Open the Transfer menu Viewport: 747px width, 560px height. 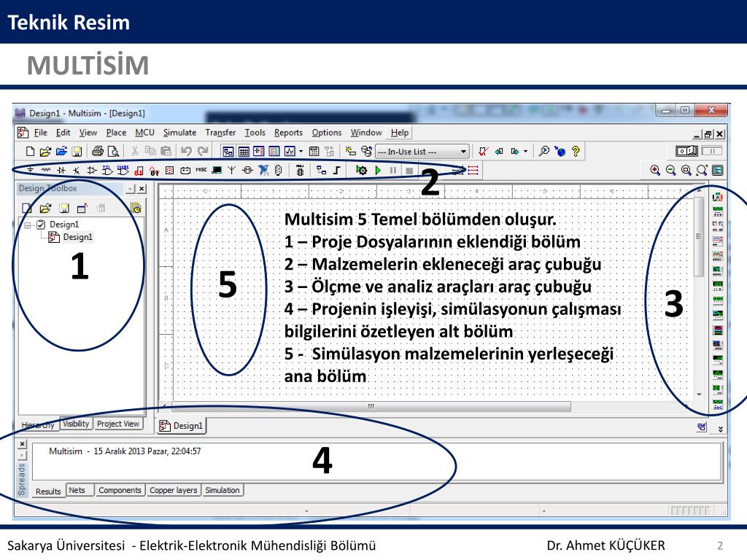[220, 133]
